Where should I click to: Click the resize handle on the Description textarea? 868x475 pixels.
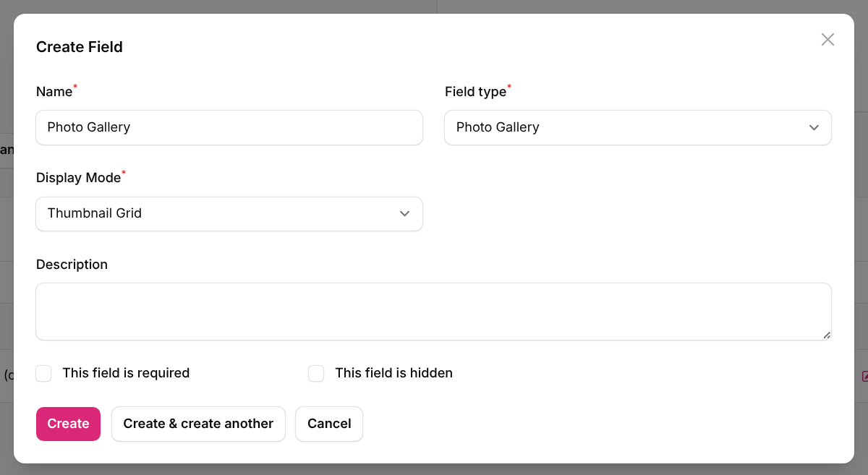click(827, 334)
